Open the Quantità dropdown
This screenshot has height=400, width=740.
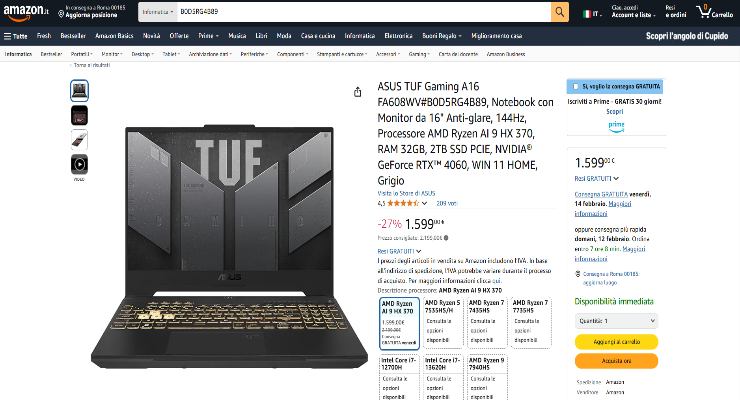(x=616, y=321)
